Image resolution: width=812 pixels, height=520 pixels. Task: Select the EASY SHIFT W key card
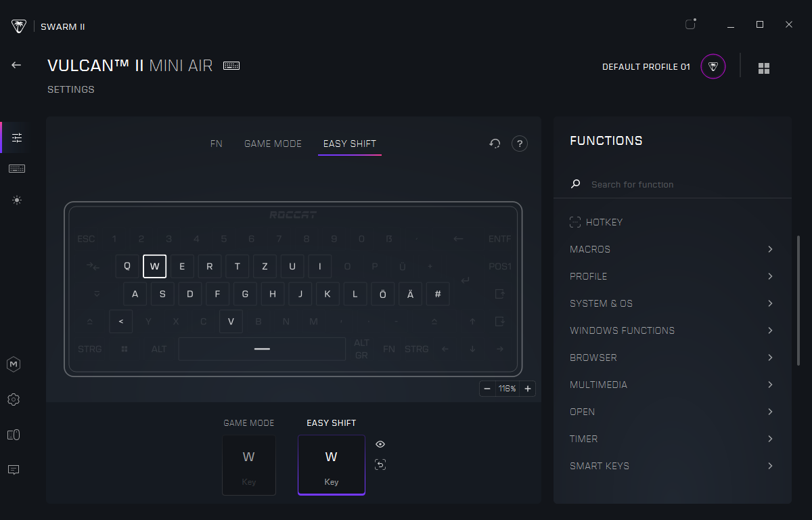332,465
